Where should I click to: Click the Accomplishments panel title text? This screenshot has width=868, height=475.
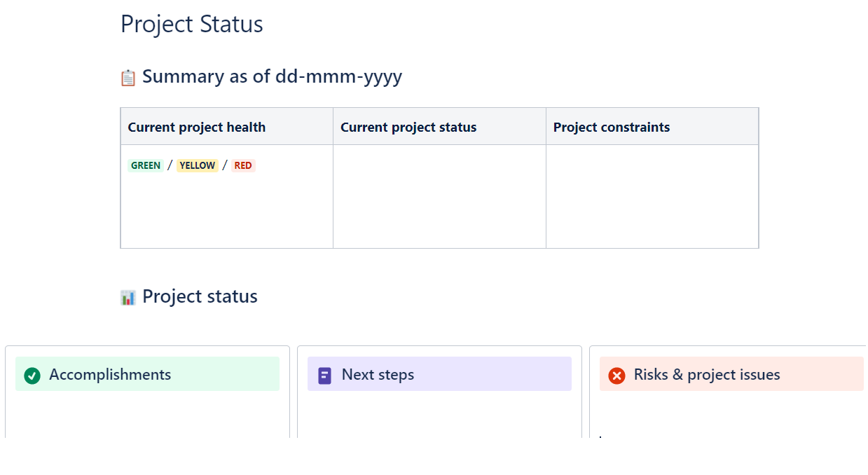(110, 375)
